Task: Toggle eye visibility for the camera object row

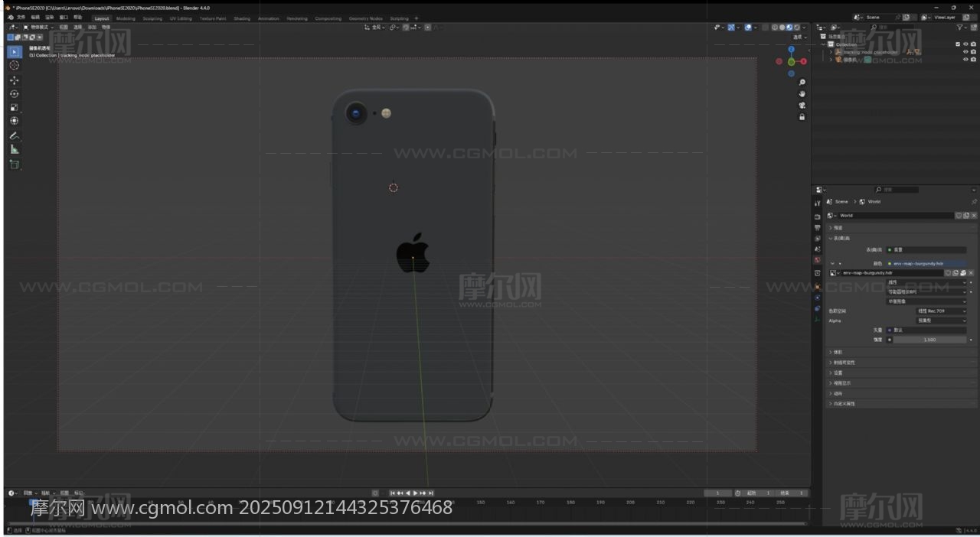Action: (965, 60)
